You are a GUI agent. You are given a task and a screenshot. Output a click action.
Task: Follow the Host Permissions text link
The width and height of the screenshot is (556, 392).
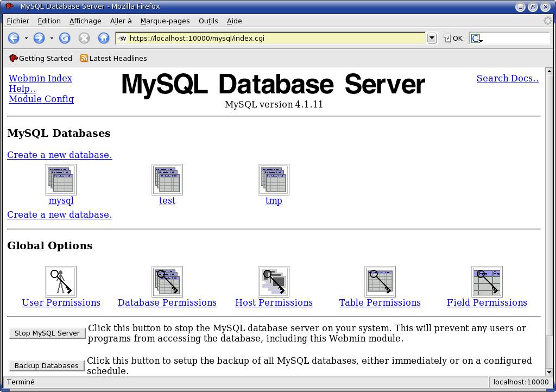(x=274, y=302)
